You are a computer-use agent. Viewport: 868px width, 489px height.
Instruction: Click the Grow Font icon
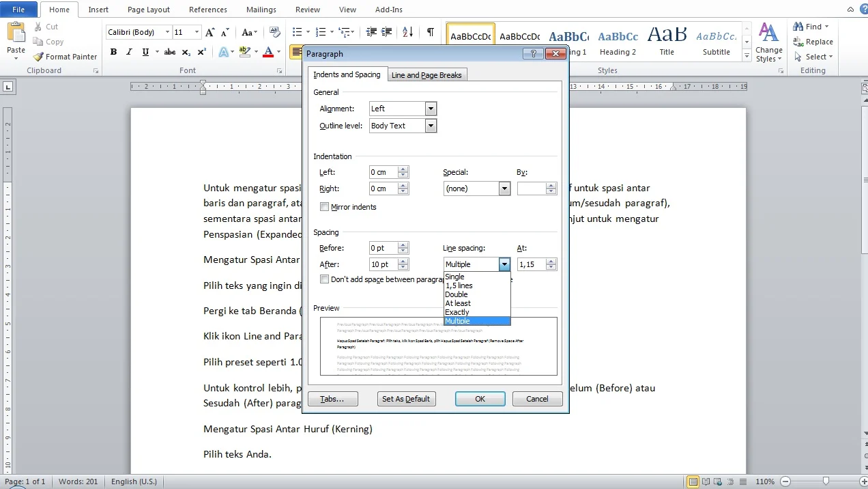click(210, 32)
